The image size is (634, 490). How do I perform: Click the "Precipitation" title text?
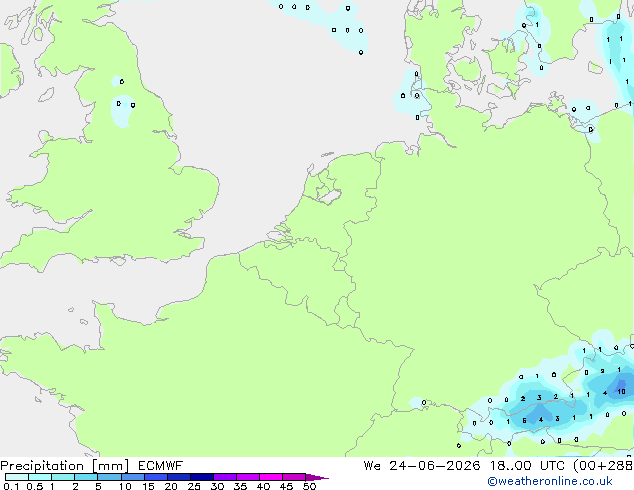pos(42,466)
